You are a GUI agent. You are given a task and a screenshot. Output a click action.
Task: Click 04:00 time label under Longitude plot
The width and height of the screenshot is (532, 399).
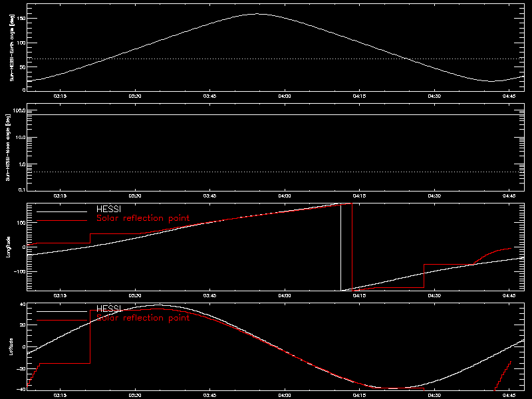pyautogui.click(x=285, y=296)
